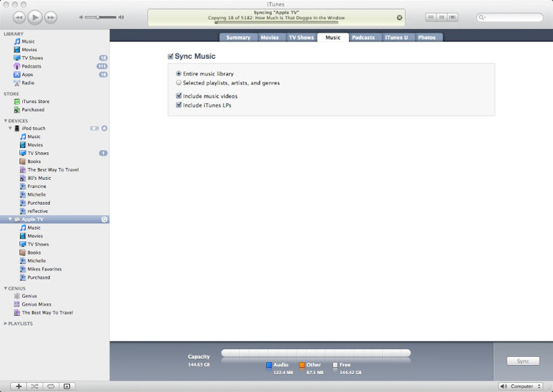Collapse the Devices section
This screenshot has width=553, height=392.
pos(6,121)
